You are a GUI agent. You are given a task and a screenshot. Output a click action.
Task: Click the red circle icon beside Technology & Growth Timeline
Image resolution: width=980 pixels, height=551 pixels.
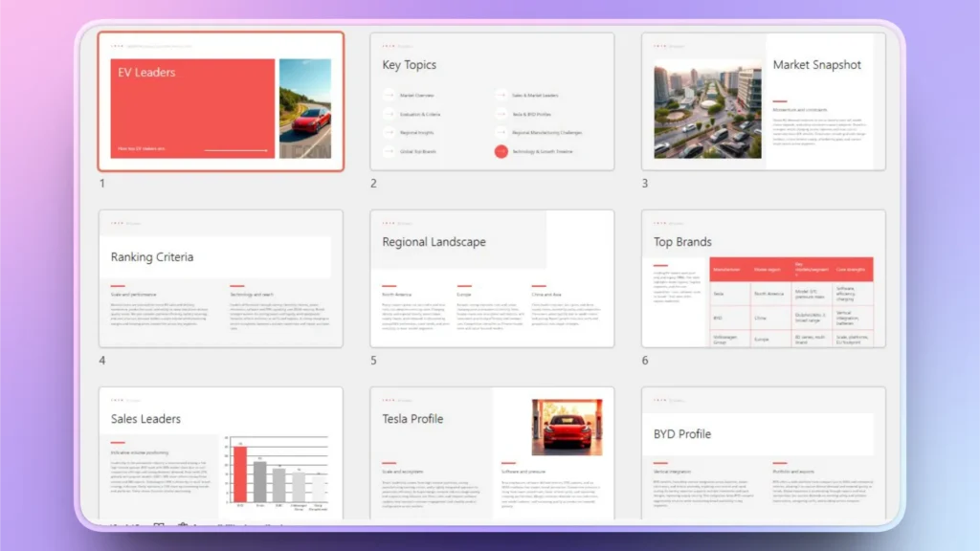pos(501,151)
